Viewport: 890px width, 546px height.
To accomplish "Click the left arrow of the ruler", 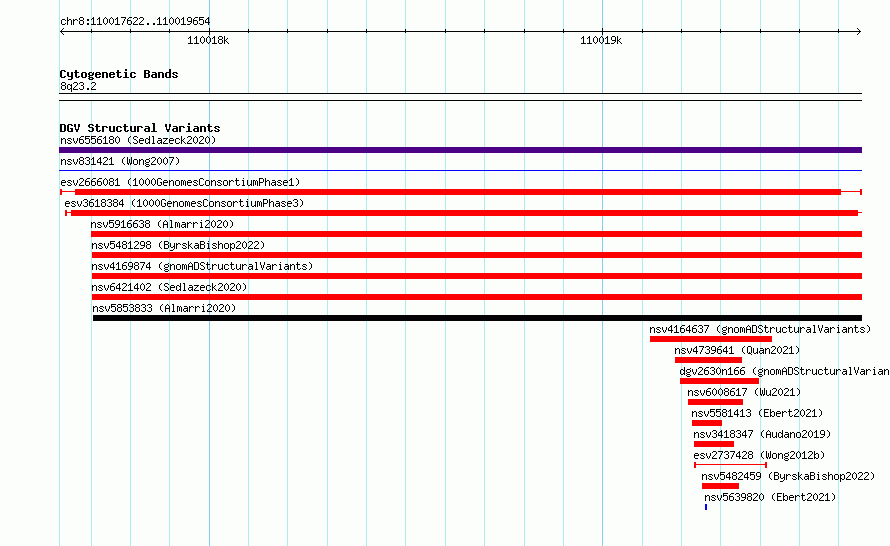I will 62,31.
